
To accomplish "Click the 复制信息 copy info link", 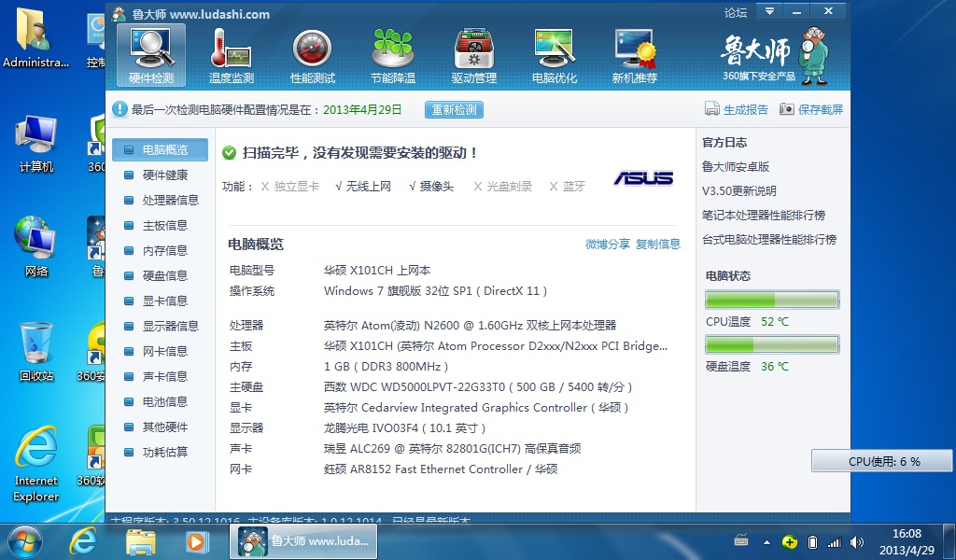I will pyautogui.click(x=658, y=244).
